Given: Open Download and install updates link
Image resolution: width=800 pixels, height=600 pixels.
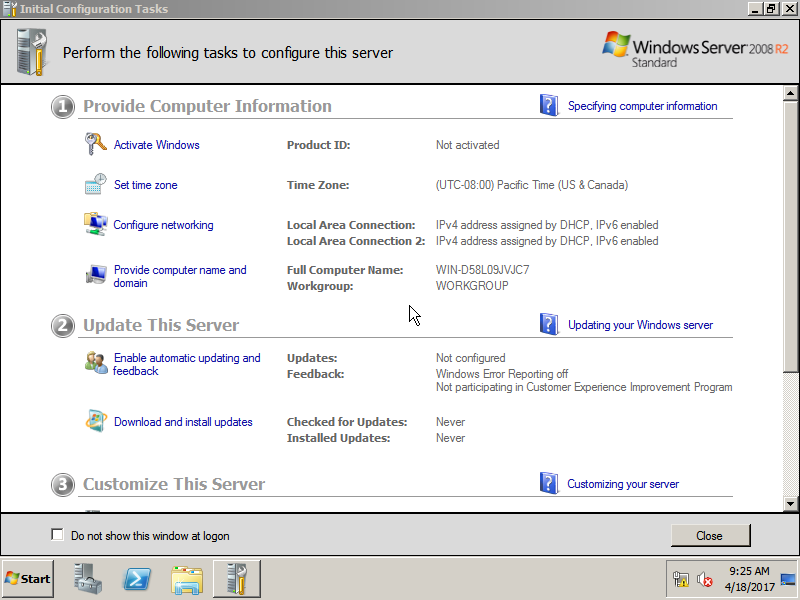Looking at the screenshot, I should (183, 422).
